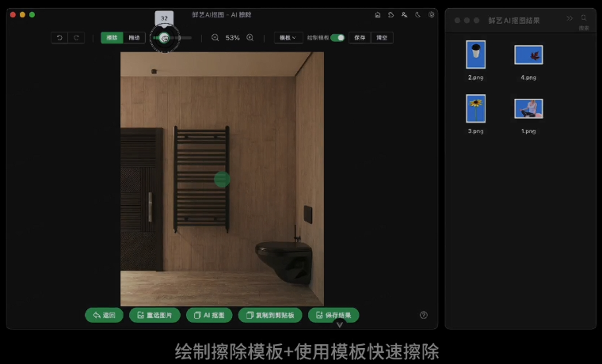Expand the chevron below 保存结果

tap(339, 325)
